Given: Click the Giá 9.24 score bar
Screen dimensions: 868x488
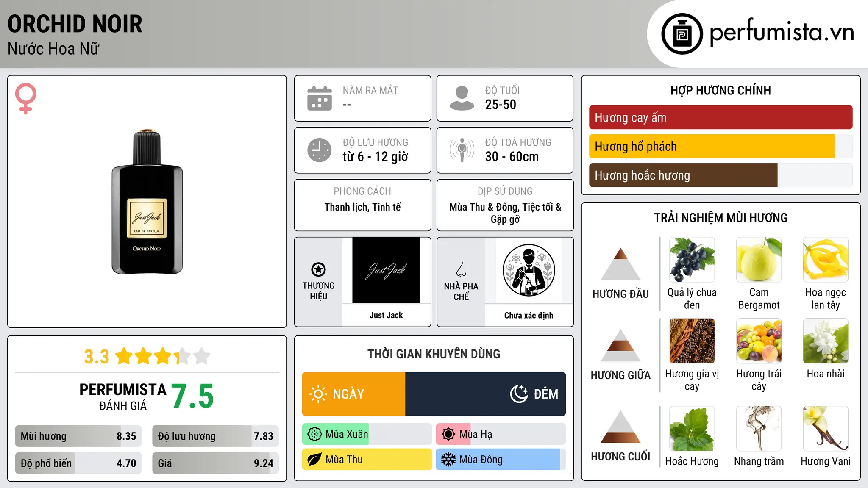Looking at the screenshot, I should point(215,463).
